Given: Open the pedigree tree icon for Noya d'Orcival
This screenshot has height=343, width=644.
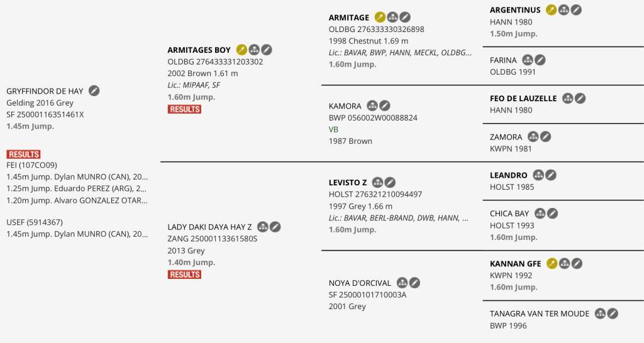Looking at the screenshot, I should (x=402, y=283).
